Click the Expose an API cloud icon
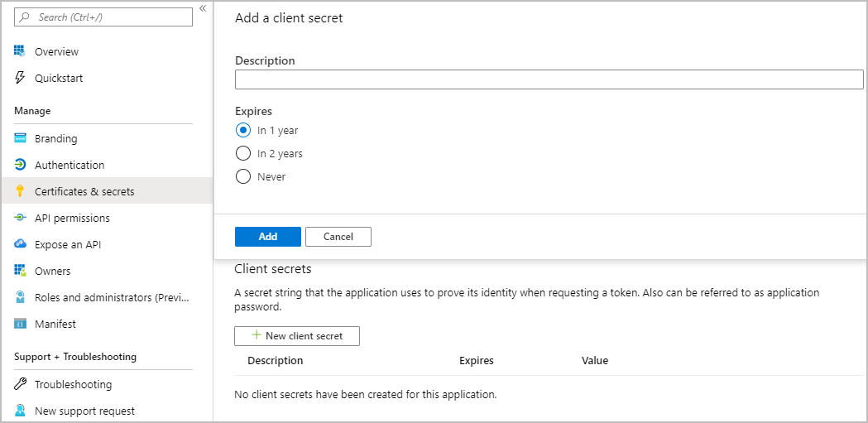The width and height of the screenshot is (868, 423). pos(20,244)
